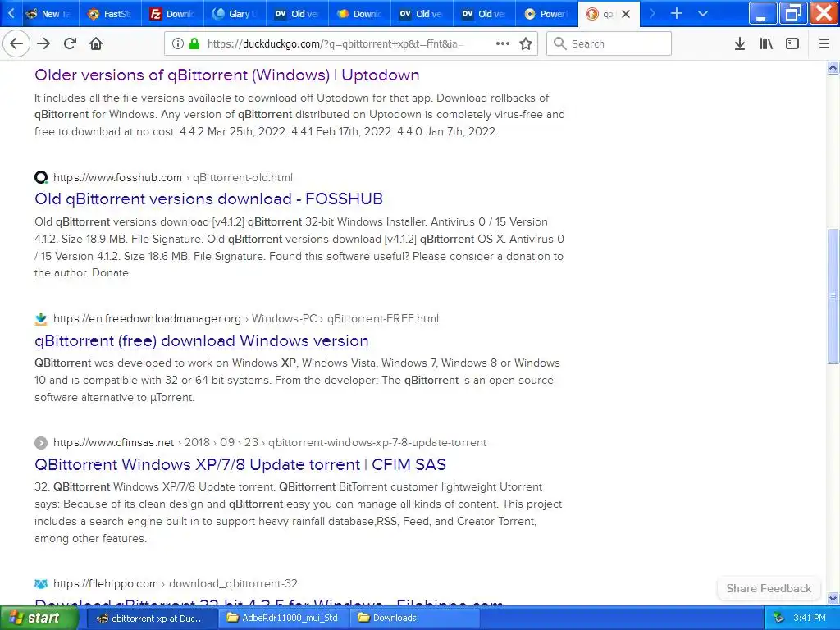Click the page scrollbar up arrow
The height and width of the screenshot is (630, 840).
coord(833,67)
